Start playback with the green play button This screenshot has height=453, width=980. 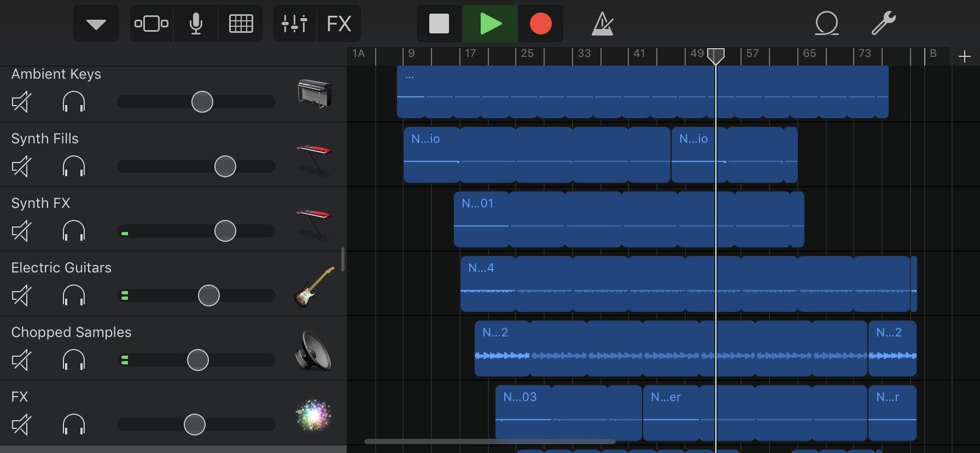491,24
